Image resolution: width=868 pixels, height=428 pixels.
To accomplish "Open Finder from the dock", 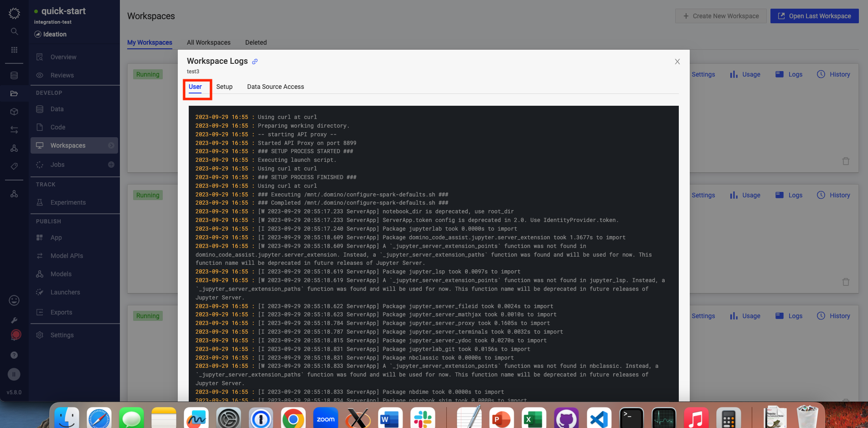I will click(67, 418).
